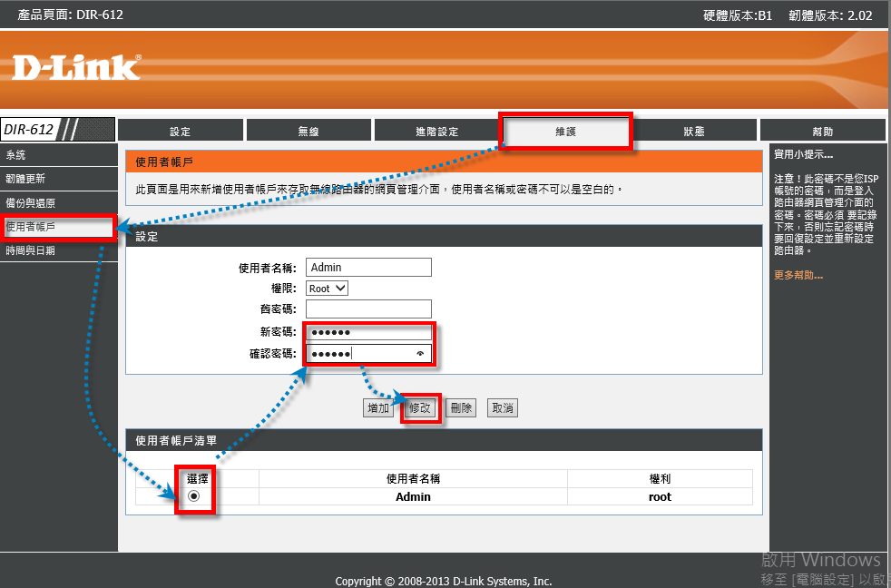Viewport: 891px width, 588px height.
Task: Go to the 狀態 tab
Action: pyautogui.click(x=694, y=131)
